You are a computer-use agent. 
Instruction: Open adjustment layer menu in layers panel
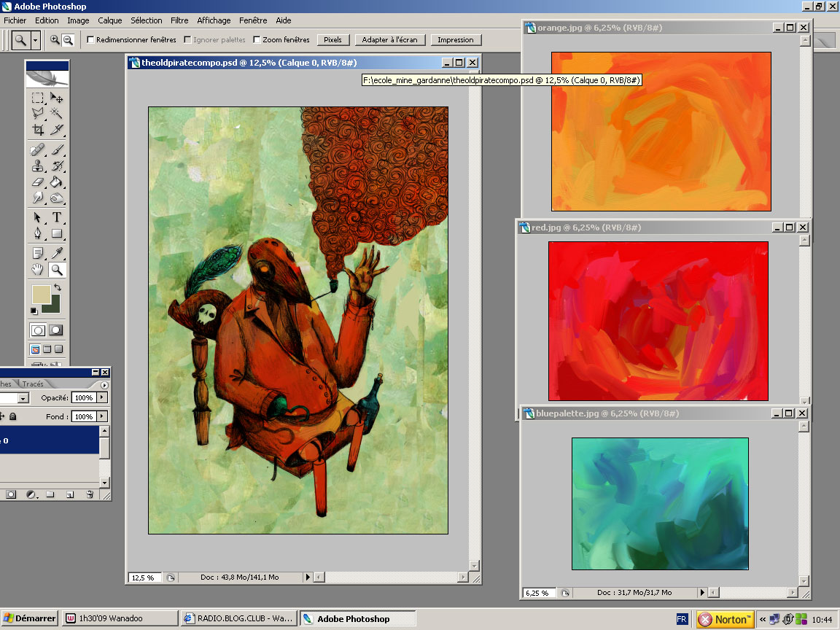point(31,494)
